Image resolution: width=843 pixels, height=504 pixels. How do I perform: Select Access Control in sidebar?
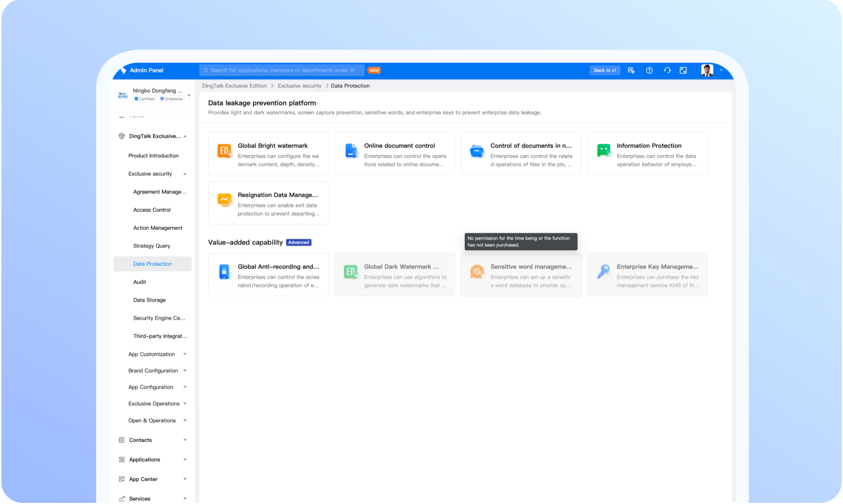coord(152,210)
